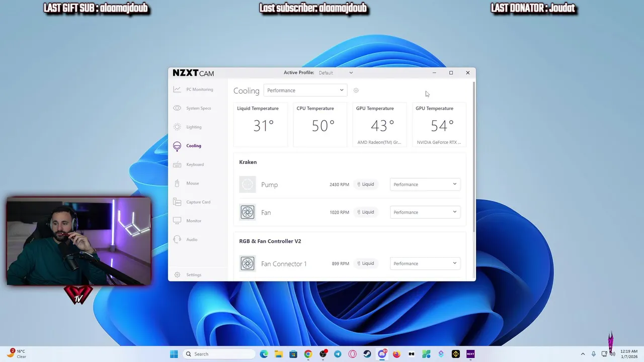Click the CPU Temperature 50° card

coord(320,125)
